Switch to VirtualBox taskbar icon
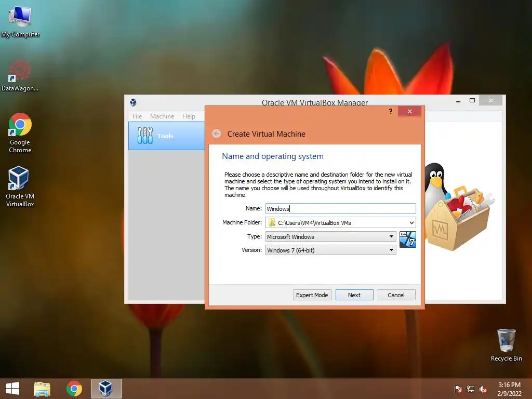The height and width of the screenshot is (399, 532). tap(106, 389)
